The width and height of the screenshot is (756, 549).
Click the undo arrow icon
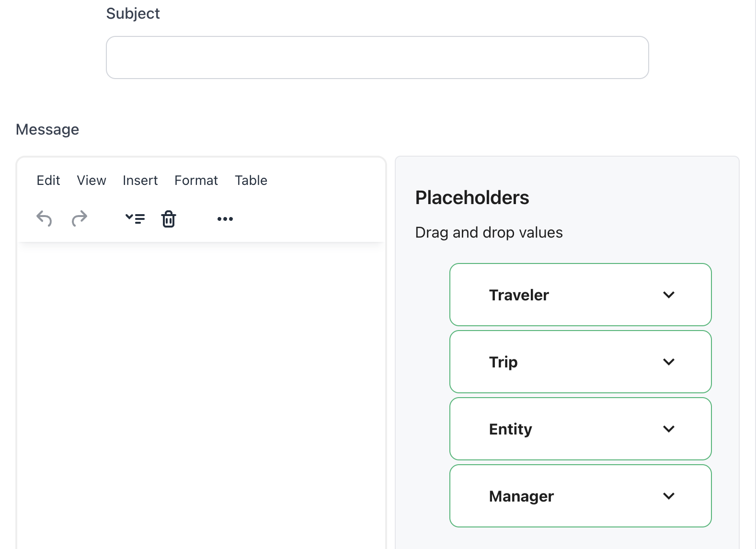[44, 219]
